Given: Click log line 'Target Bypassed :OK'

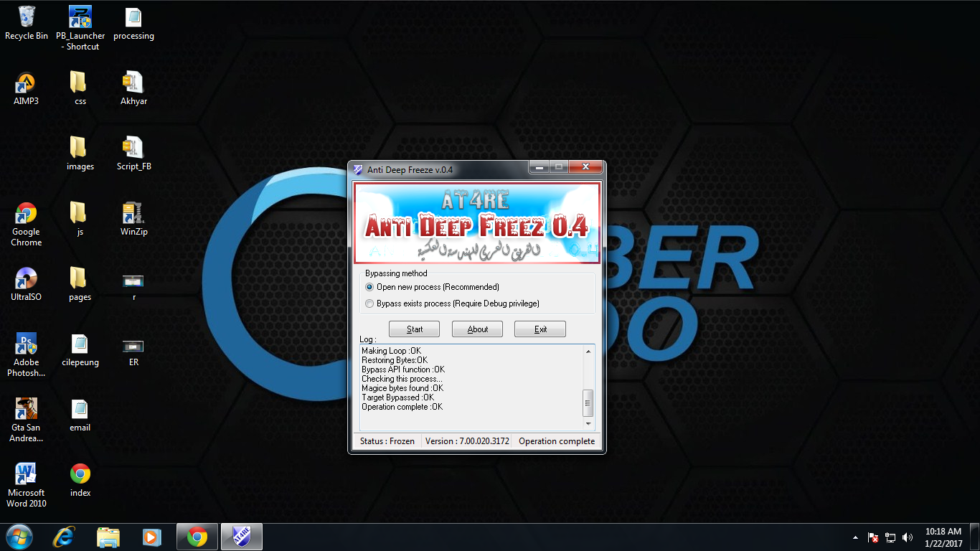Looking at the screenshot, I should point(397,397).
